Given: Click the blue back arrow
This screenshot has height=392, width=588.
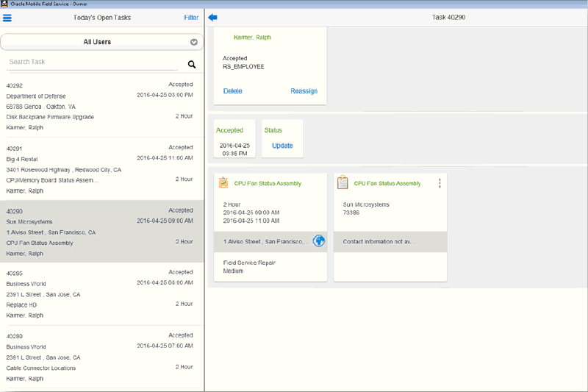Looking at the screenshot, I should tap(212, 17).
